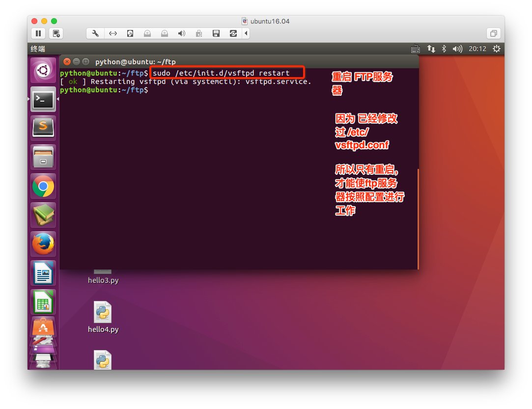Collapse the VM device toolbar arrow
This screenshot has height=409, width=532.
click(246, 33)
